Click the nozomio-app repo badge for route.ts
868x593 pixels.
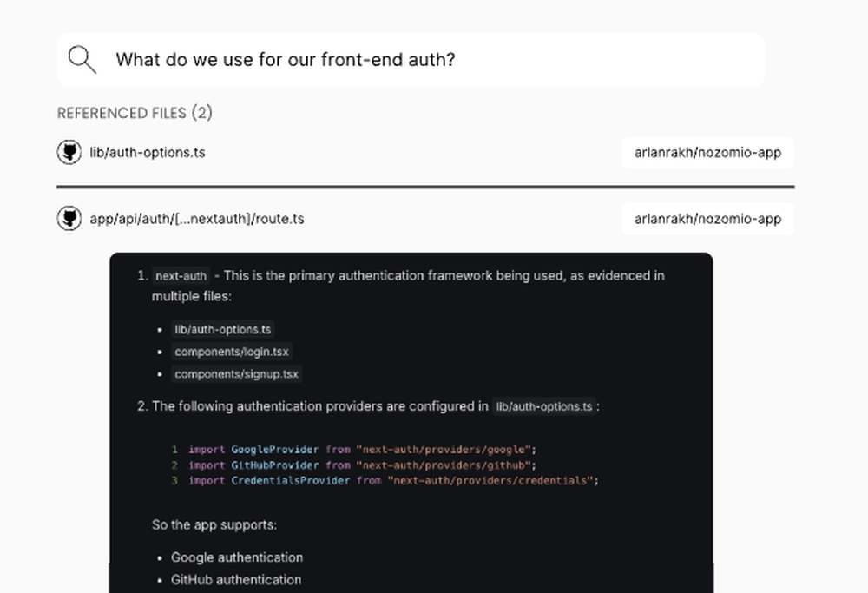(x=707, y=219)
